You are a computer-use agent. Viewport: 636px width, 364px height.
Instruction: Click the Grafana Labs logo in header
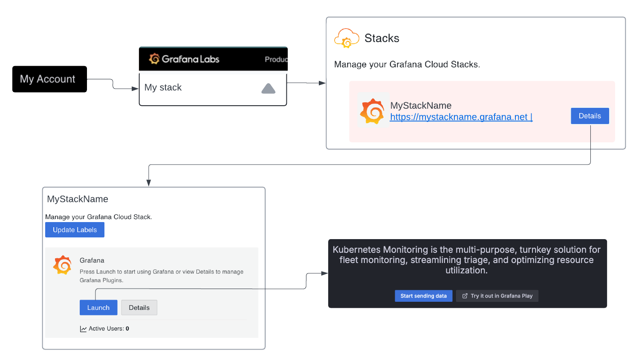tap(184, 59)
